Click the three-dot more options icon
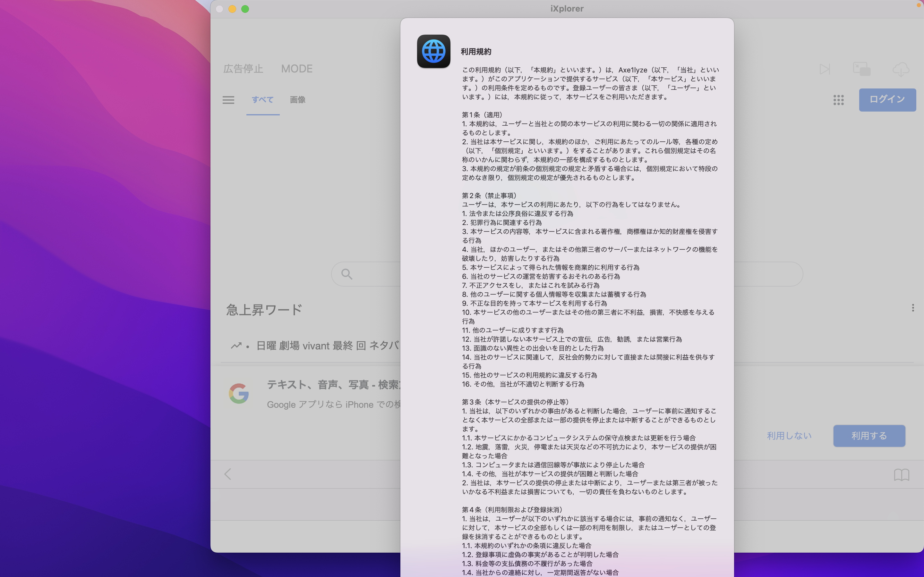Viewport: 924px width, 577px height. 913,308
